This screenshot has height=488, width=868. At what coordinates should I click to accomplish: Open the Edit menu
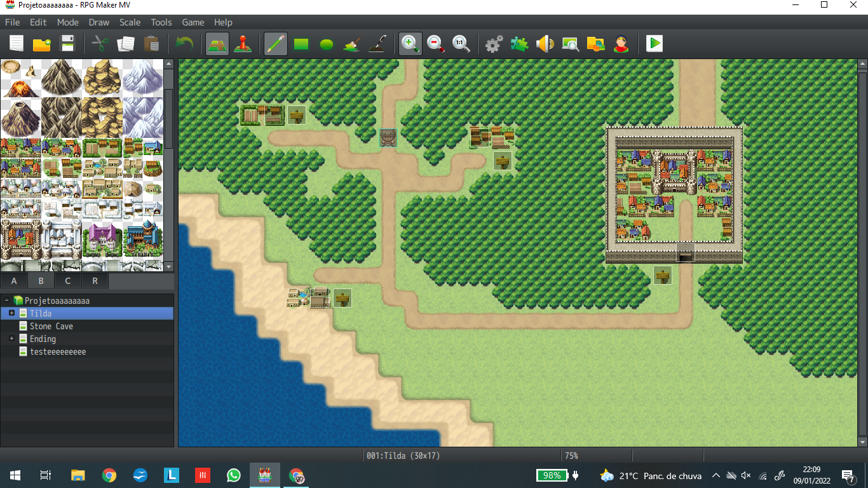[38, 22]
